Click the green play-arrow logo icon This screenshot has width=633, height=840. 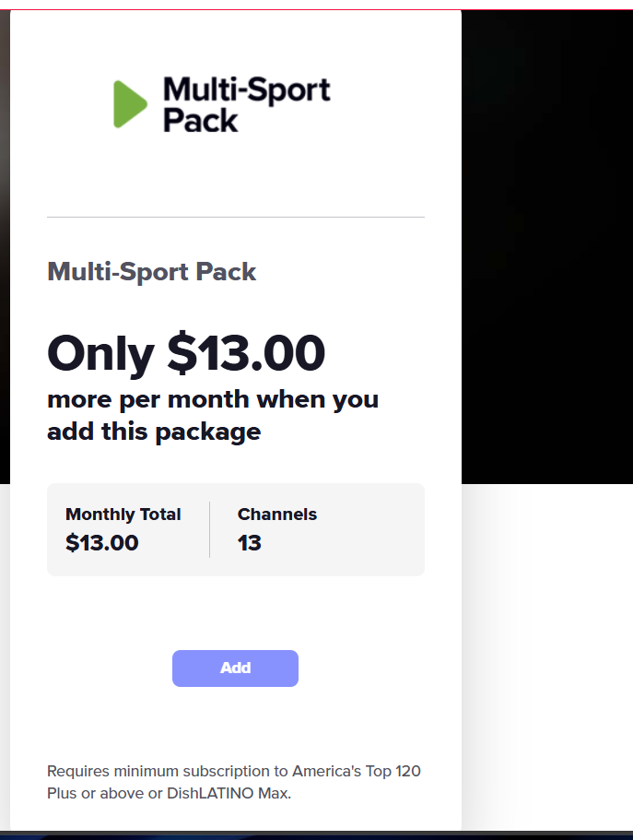(130, 104)
